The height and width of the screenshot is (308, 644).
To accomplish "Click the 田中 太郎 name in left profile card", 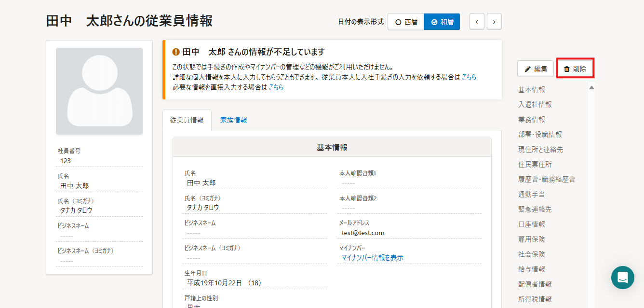I will click(x=74, y=186).
